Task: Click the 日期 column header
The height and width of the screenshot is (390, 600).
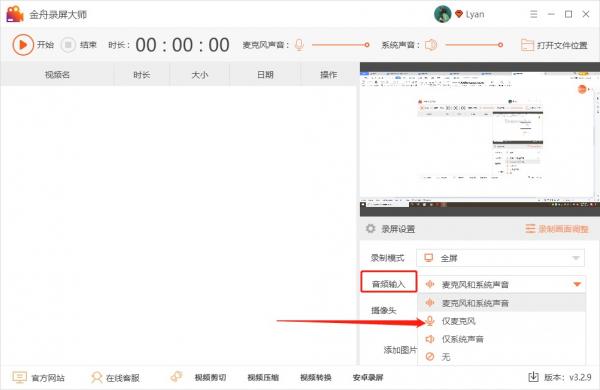Action: click(x=265, y=75)
